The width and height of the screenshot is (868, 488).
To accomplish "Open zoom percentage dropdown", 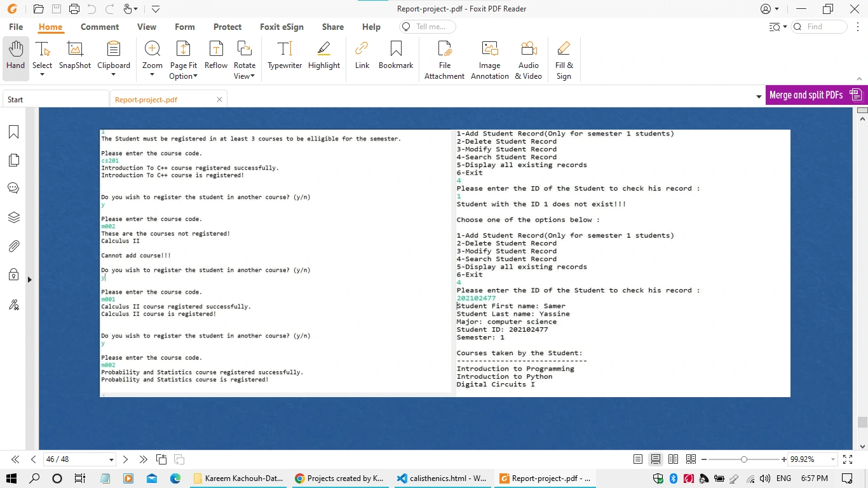I will coord(832,459).
